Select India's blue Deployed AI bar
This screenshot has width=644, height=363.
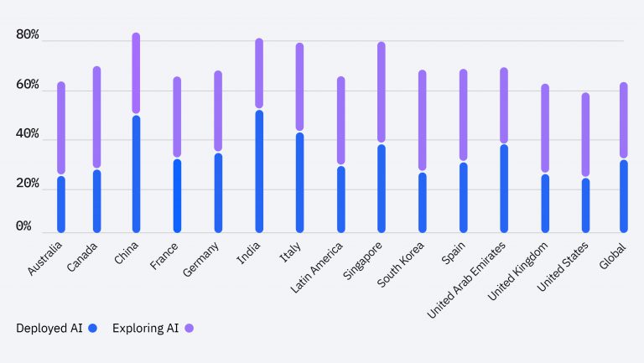point(259,171)
